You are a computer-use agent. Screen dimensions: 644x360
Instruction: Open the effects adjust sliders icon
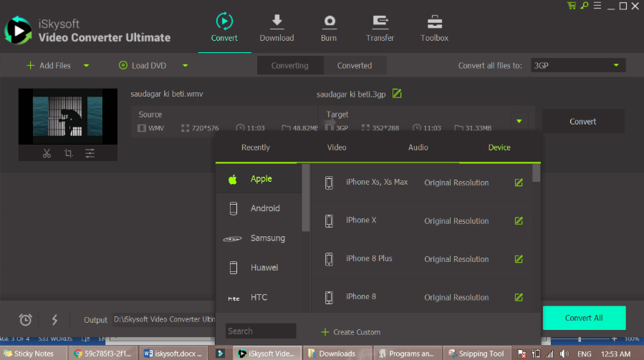click(90, 154)
